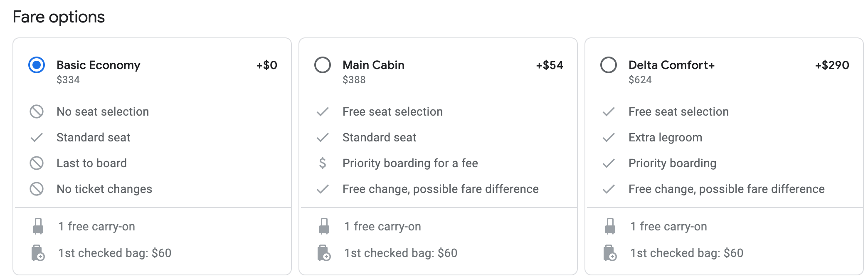Choose the Delta Comfort+ radio button
Image resolution: width=868 pixels, height=277 pixels.
[x=609, y=65]
